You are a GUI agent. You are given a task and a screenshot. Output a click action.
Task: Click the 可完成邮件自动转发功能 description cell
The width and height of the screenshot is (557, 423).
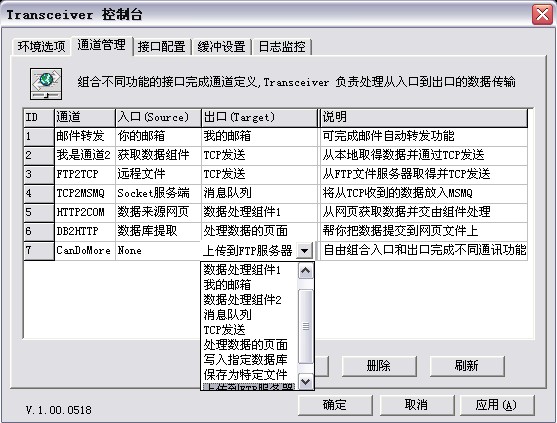click(424, 137)
